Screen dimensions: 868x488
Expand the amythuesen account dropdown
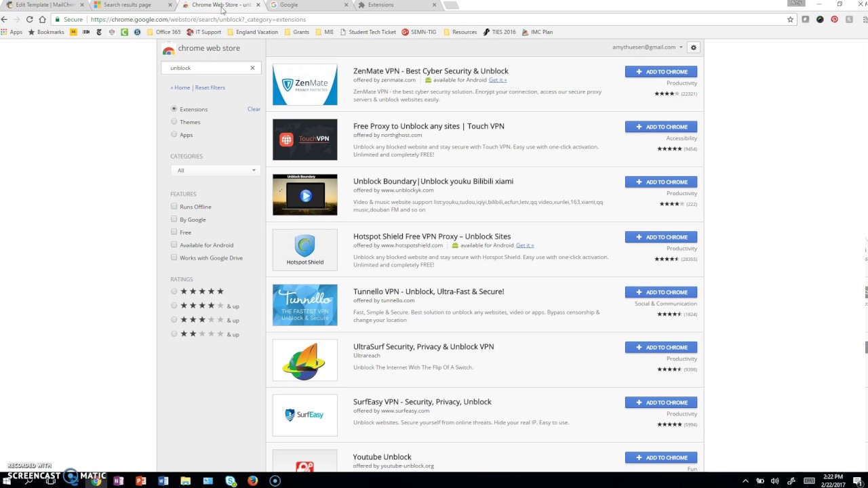tap(648, 47)
